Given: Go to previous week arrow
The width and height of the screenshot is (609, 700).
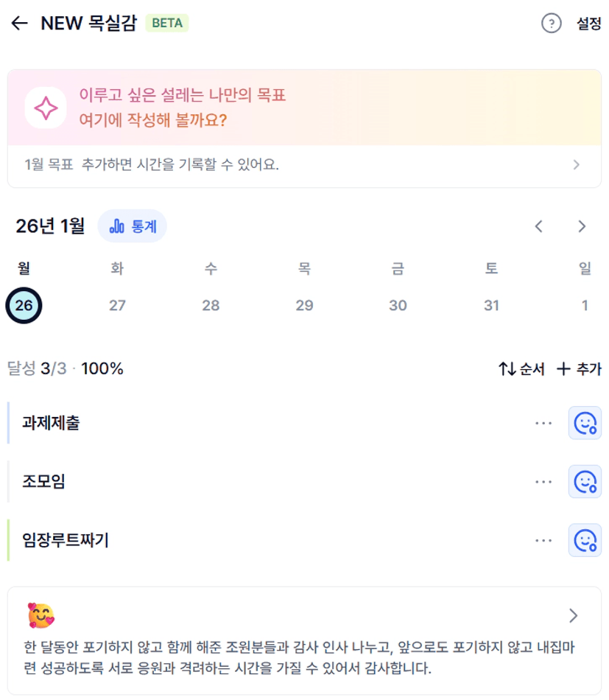Looking at the screenshot, I should coord(539,226).
